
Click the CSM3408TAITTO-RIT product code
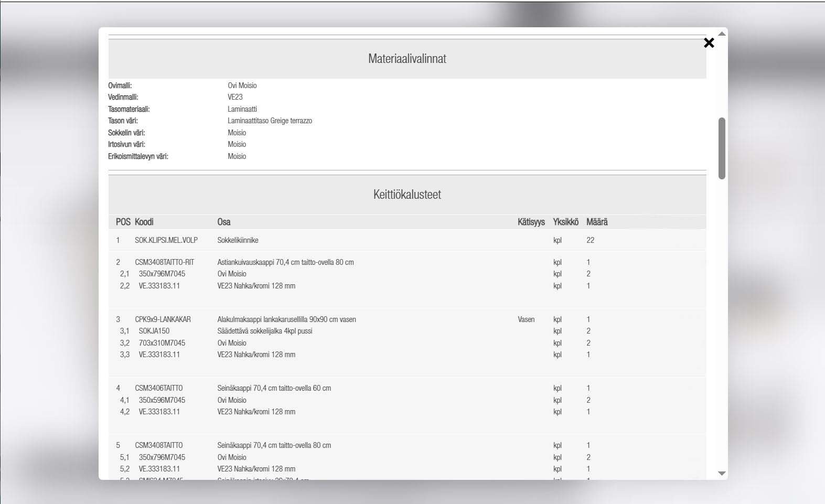point(165,262)
